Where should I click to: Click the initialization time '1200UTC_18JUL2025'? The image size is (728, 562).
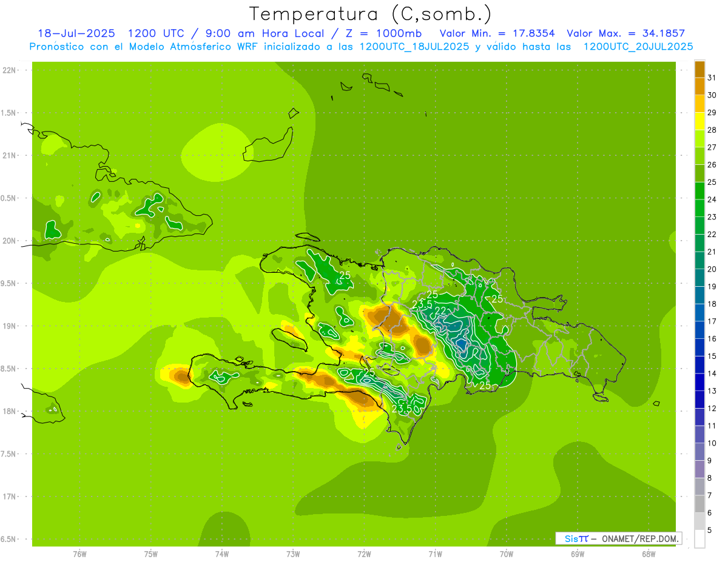pyautogui.click(x=414, y=47)
